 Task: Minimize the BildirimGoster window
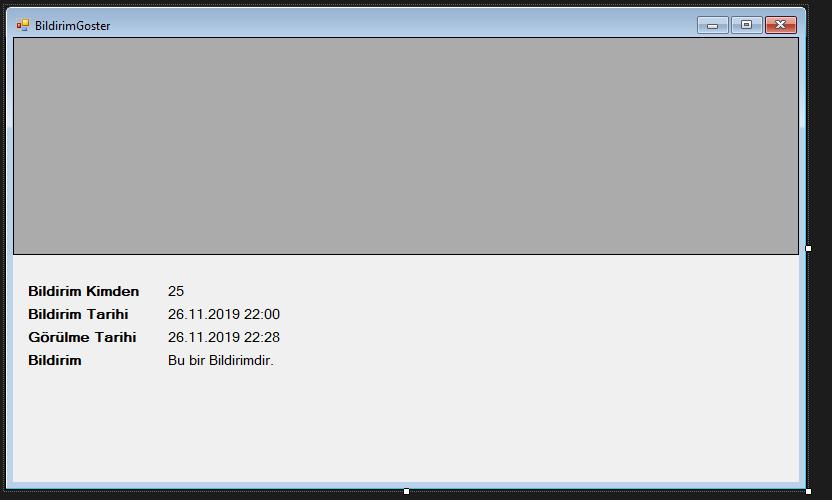pos(713,25)
